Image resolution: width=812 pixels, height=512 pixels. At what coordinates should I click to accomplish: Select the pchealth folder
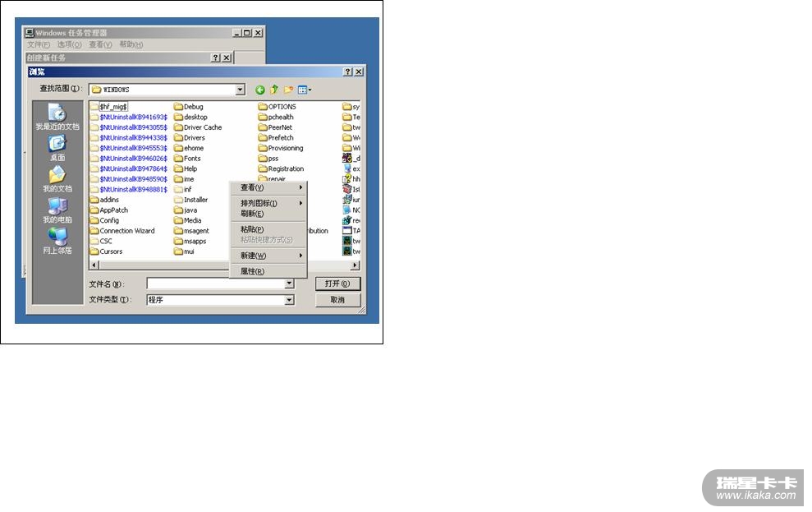pyautogui.click(x=276, y=118)
